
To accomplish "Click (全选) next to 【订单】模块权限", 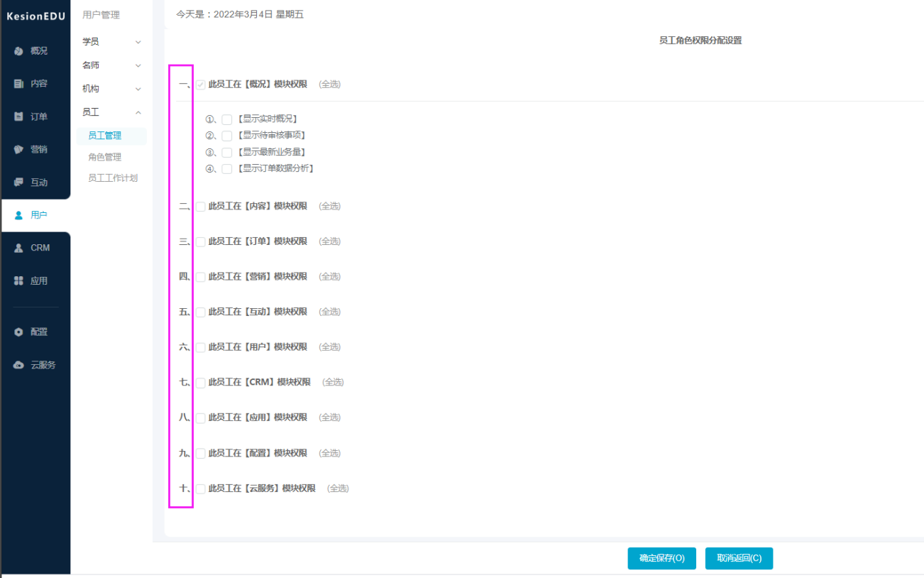I will [x=330, y=241].
